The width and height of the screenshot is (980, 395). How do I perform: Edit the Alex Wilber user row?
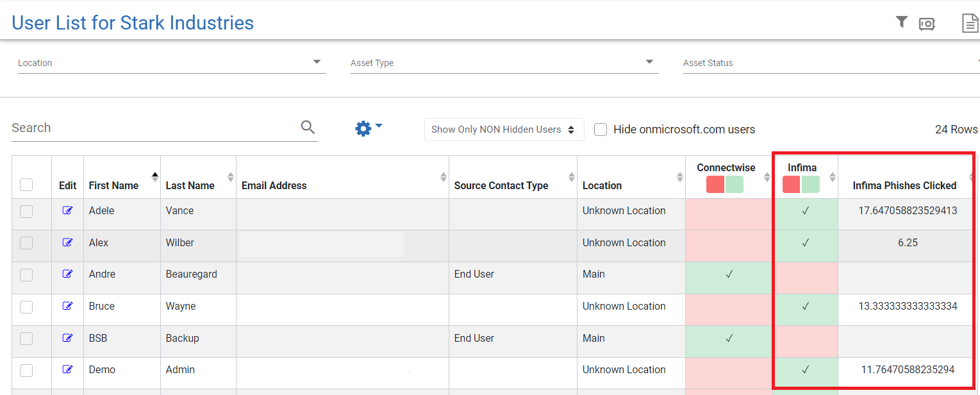[x=67, y=242]
